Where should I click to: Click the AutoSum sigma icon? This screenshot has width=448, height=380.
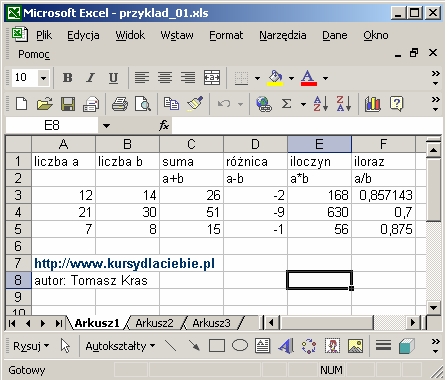click(x=286, y=104)
